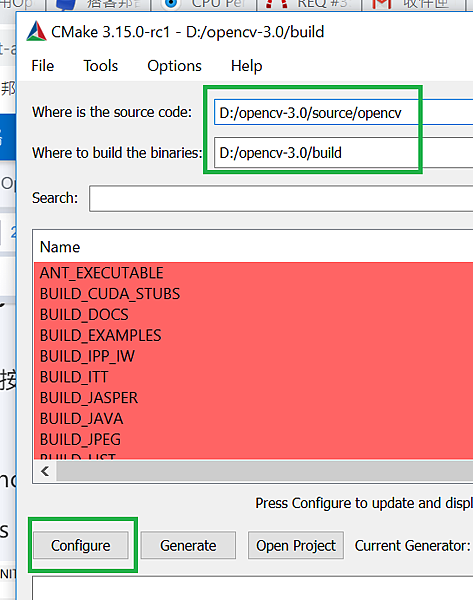
Task: Click the left arrow of horizontal scrollbar
Action: coord(45,471)
